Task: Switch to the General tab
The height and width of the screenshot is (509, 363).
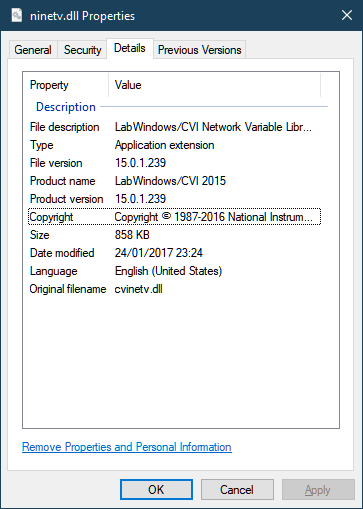Action: point(33,50)
